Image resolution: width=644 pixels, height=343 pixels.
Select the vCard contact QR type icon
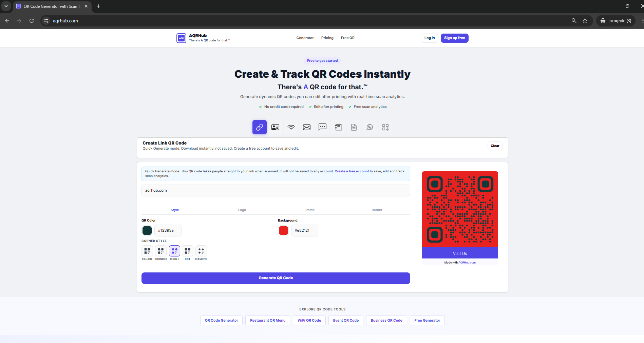275,127
